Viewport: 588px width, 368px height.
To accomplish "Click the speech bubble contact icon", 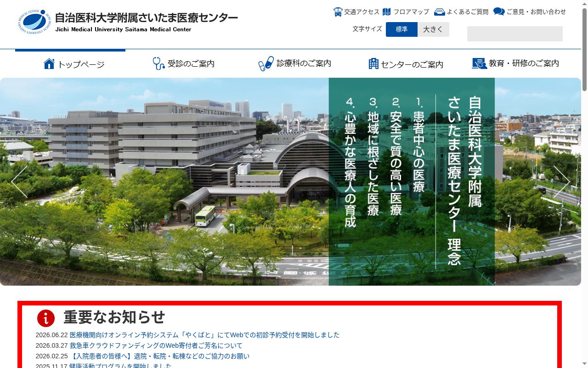I will tap(499, 11).
